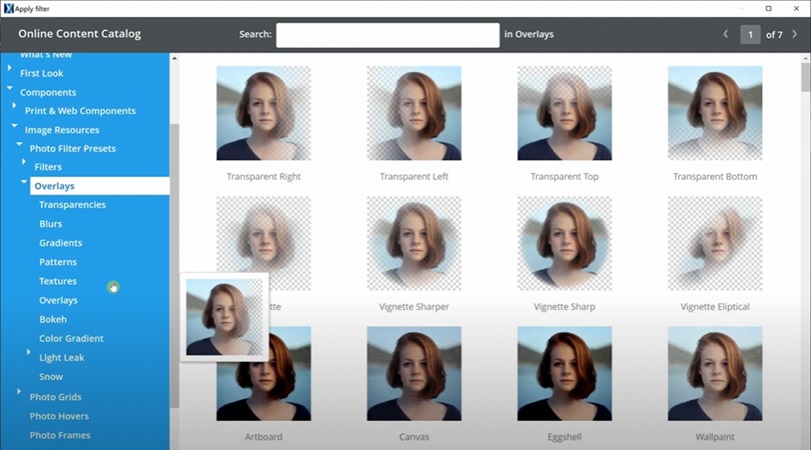Choose the Transparent Right overlay thumbnail

pyautogui.click(x=264, y=113)
